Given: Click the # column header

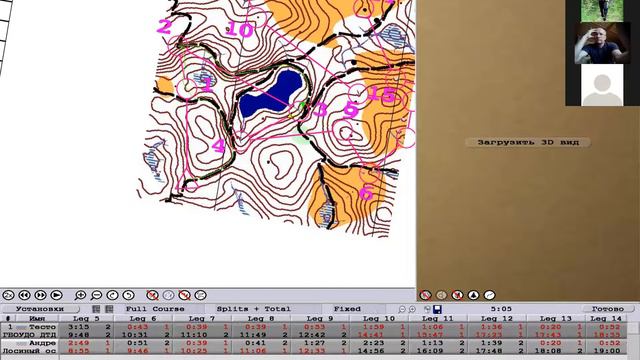Looking at the screenshot, I should pyautogui.click(x=8, y=318).
